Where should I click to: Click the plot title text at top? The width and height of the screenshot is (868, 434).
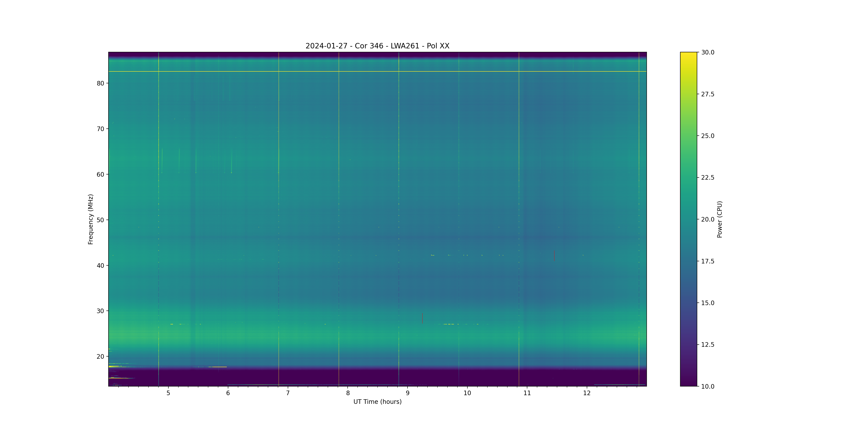coord(377,46)
